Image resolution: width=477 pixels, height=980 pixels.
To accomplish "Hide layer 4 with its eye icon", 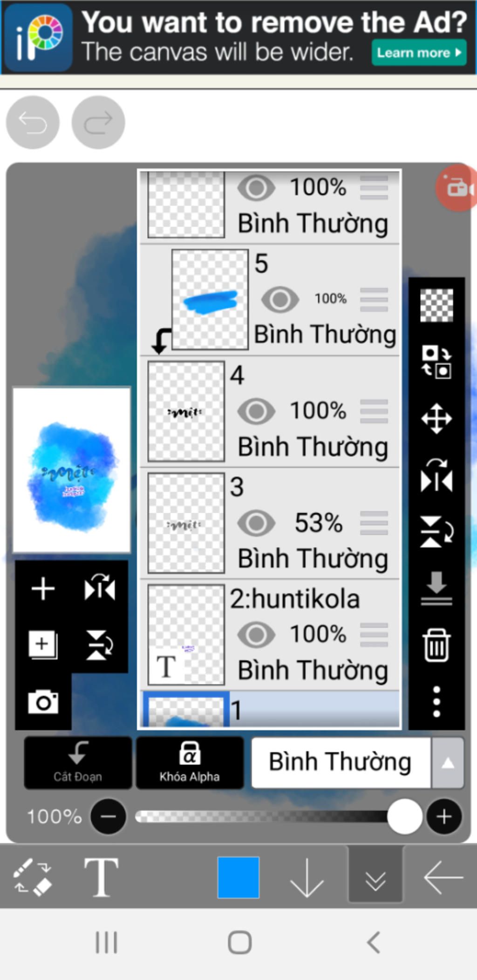I will click(x=256, y=411).
